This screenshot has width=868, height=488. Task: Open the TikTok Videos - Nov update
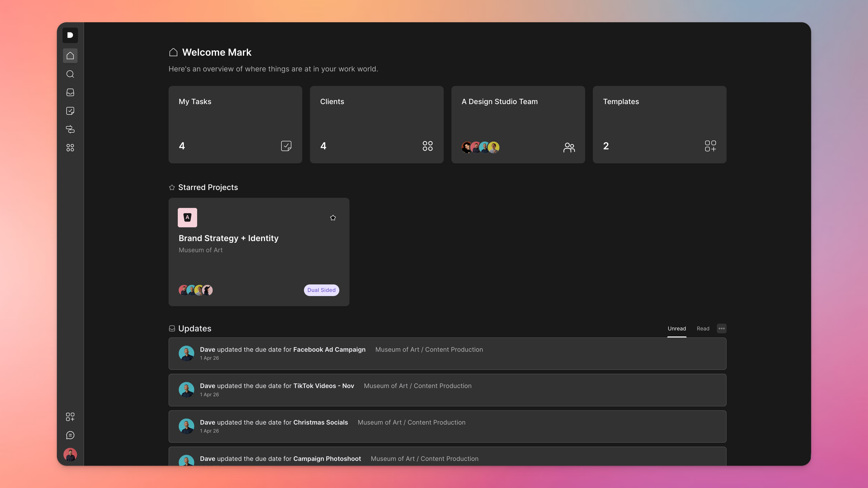click(x=448, y=390)
